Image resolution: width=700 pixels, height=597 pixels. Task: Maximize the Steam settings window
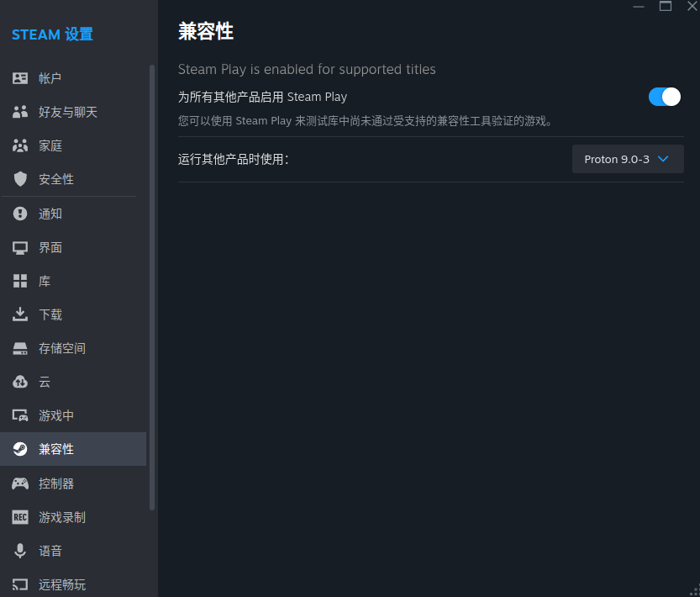coord(666,6)
